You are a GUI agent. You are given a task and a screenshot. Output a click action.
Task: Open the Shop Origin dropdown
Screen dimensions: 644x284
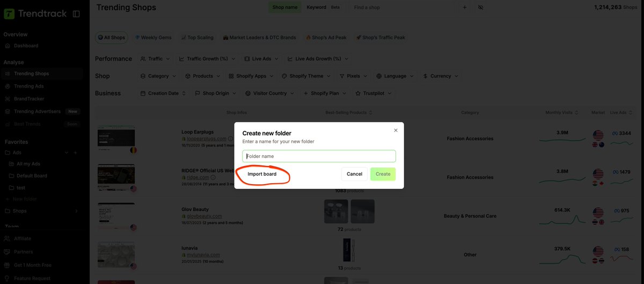click(215, 93)
